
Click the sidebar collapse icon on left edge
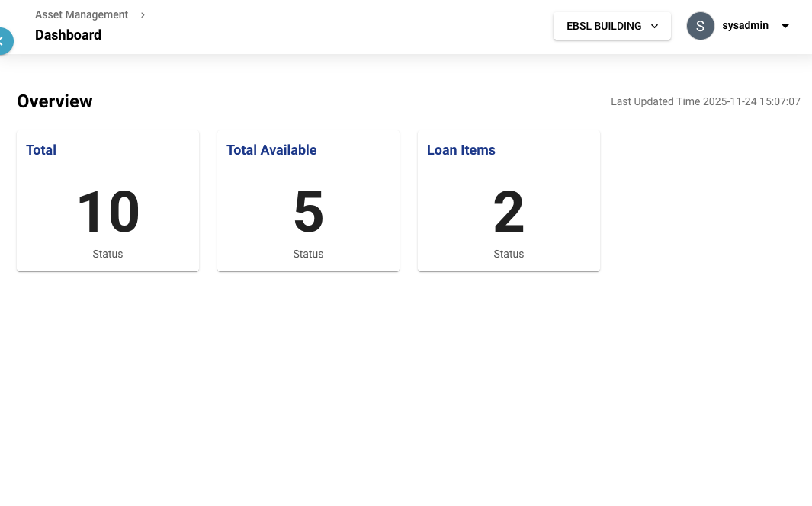tap(3, 41)
